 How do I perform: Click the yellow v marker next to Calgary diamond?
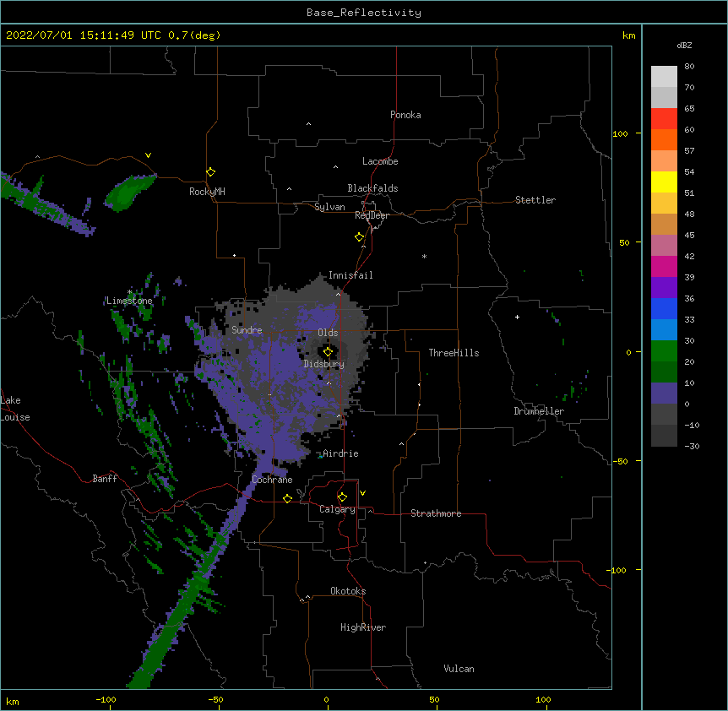point(362,493)
